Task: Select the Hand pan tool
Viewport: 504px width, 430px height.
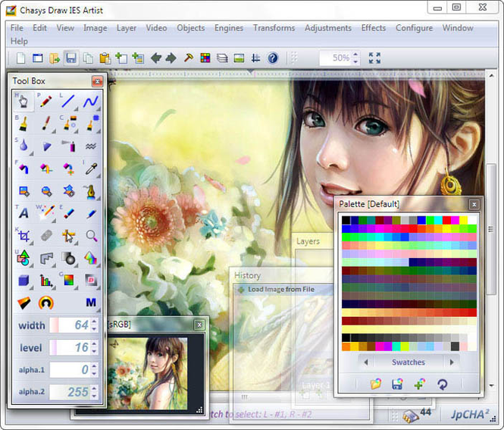Action: [23, 102]
